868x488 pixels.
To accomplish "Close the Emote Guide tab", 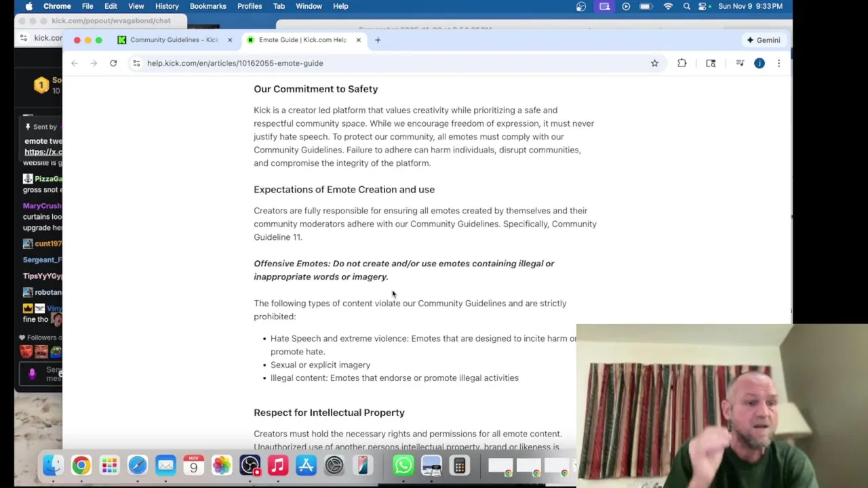I will (x=358, y=40).
